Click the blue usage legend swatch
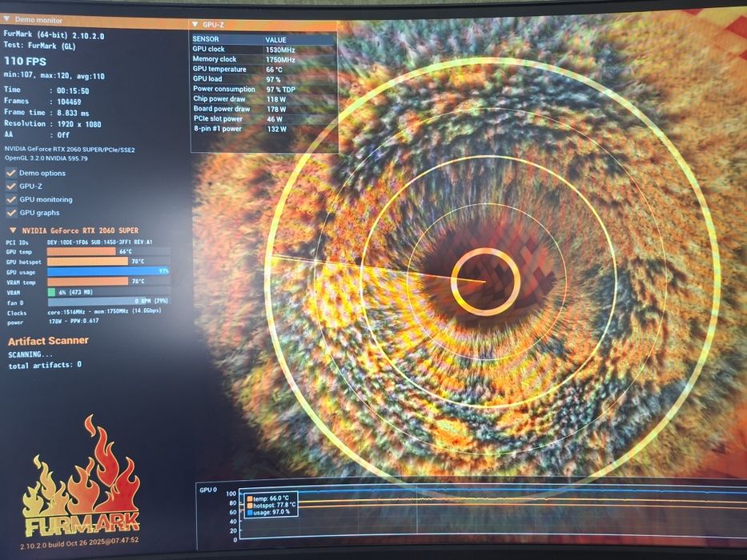747x560 pixels. pyautogui.click(x=250, y=512)
